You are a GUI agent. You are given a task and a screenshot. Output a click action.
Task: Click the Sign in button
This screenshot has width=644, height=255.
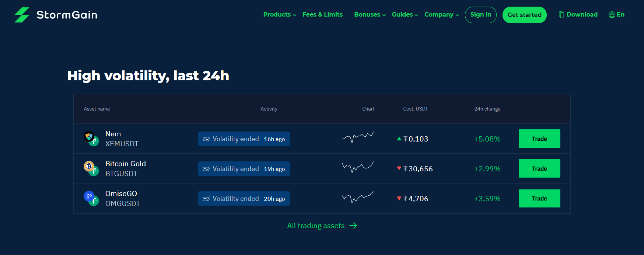coord(481,15)
